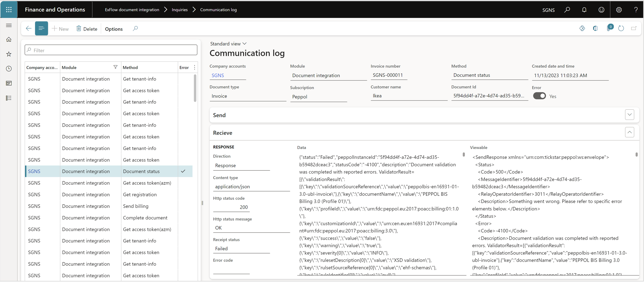Open the Module column filter funnel
644x284 pixels.
(x=115, y=67)
